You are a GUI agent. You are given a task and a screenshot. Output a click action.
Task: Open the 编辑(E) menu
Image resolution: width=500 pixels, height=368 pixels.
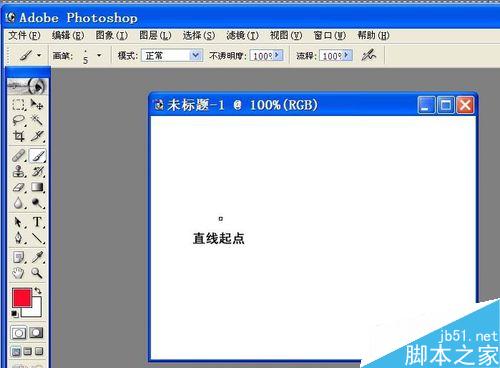tap(68, 35)
